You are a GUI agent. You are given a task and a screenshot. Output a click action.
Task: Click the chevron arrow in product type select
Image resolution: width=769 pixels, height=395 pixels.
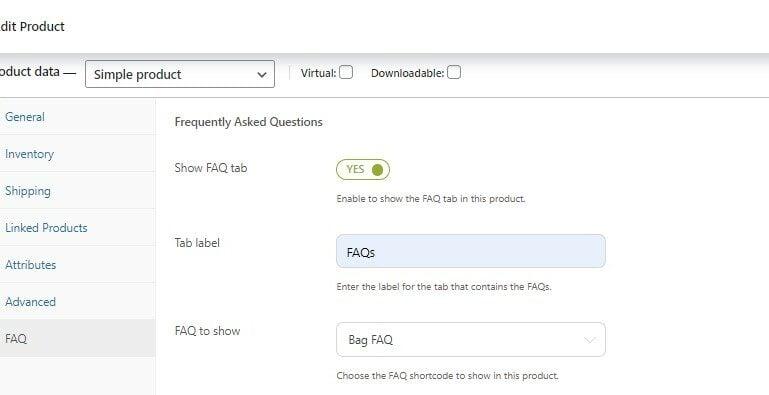pos(262,75)
